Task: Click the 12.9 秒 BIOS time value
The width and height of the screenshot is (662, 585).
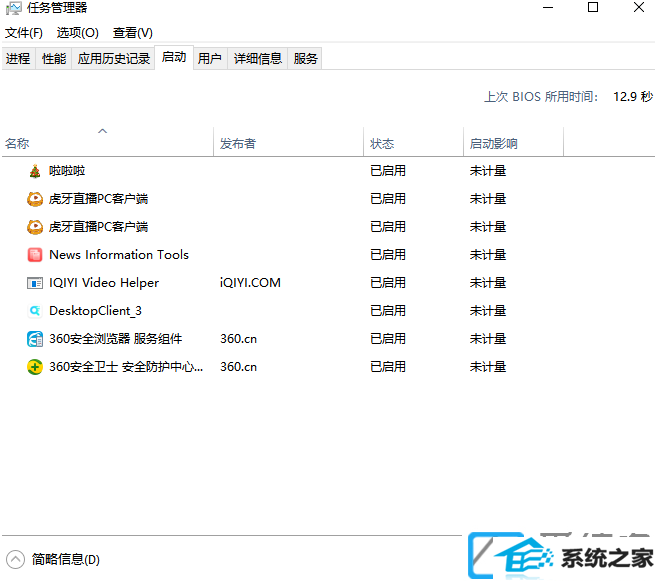Action: tap(633, 97)
